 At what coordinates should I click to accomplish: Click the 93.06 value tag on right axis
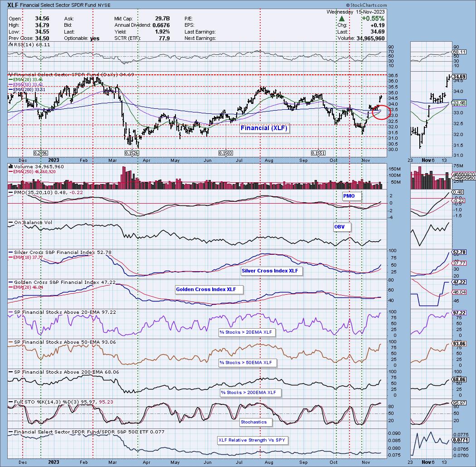coord(459,344)
